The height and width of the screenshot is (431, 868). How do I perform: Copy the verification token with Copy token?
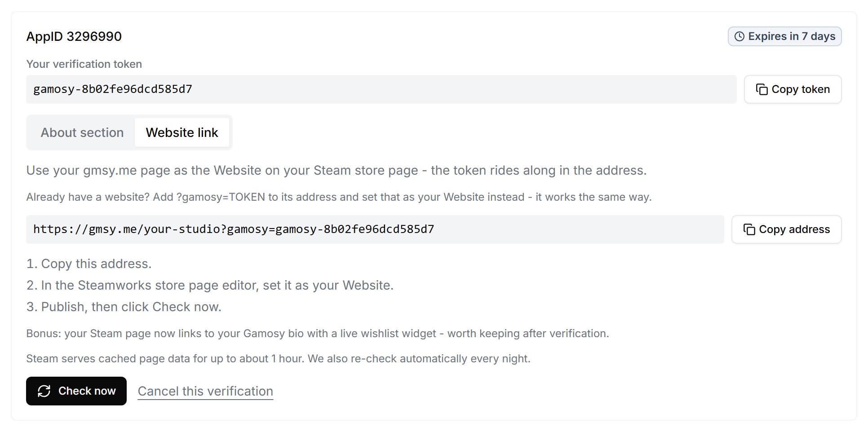coord(793,89)
